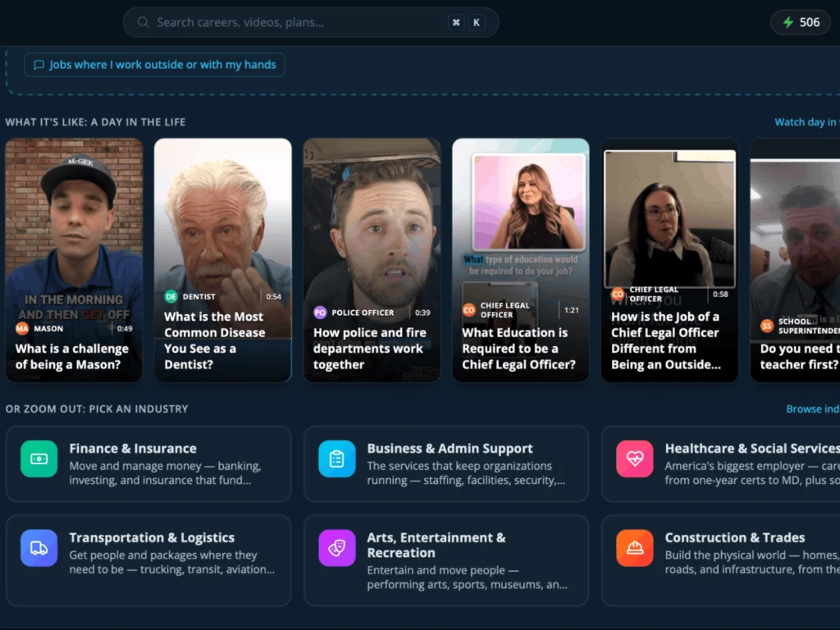Play 'How police and fire departments work together'
The height and width of the screenshot is (630, 840).
pyautogui.click(x=372, y=260)
